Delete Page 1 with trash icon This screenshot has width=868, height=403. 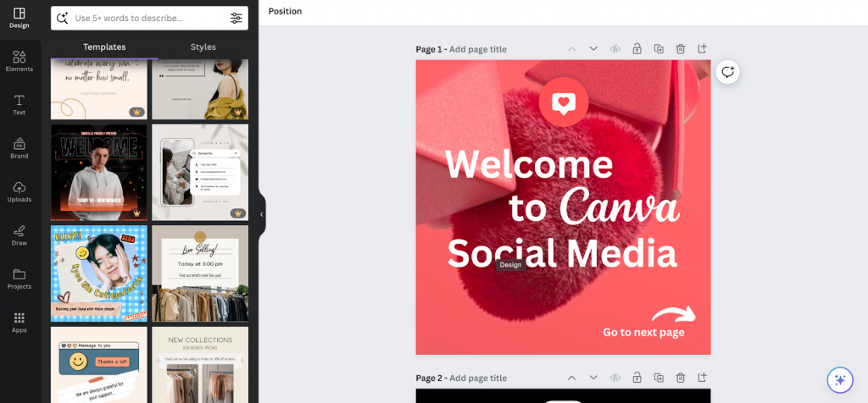[x=681, y=48]
